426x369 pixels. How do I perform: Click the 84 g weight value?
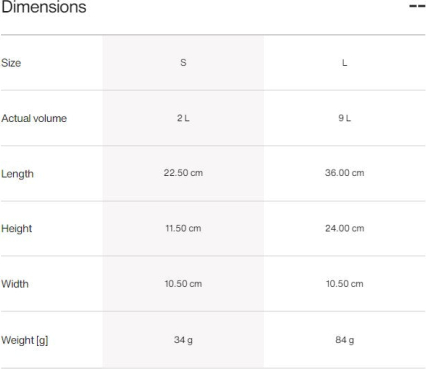click(345, 340)
